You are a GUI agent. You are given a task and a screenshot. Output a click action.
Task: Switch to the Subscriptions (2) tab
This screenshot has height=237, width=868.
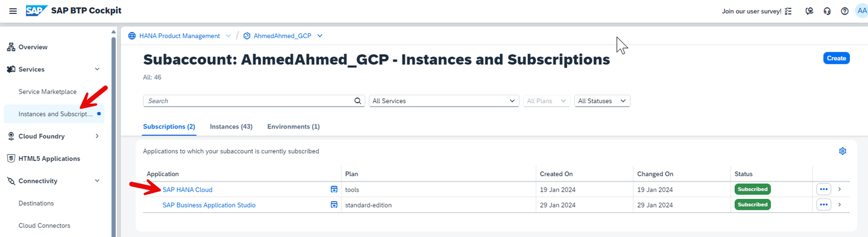coord(169,127)
